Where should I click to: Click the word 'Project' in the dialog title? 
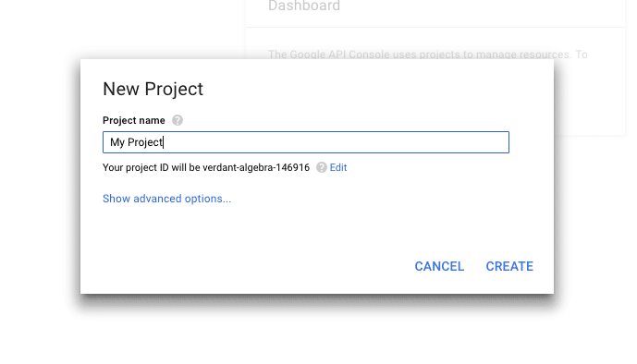pyautogui.click(x=174, y=89)
